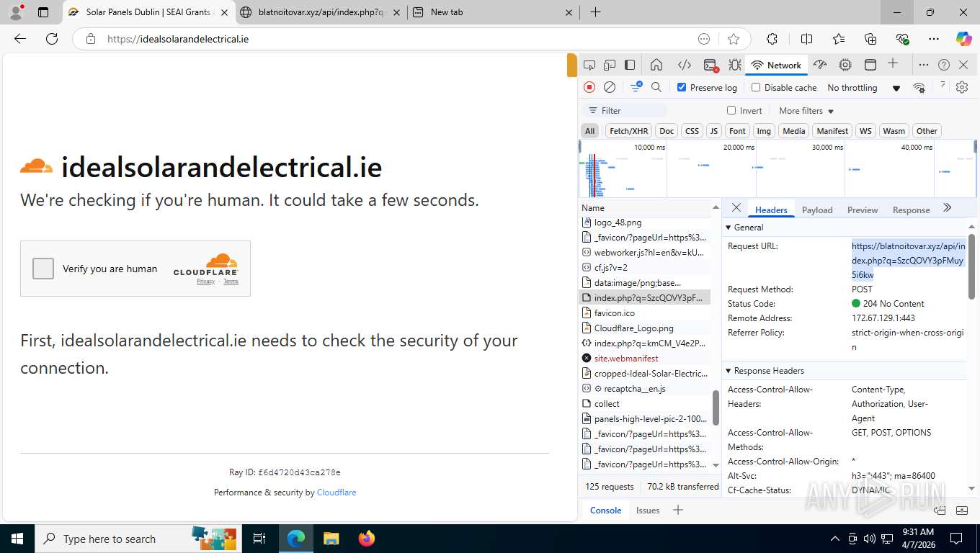Show more details tabs chevron
This screenshot has height=553, width=980.
tap(948, 208)
